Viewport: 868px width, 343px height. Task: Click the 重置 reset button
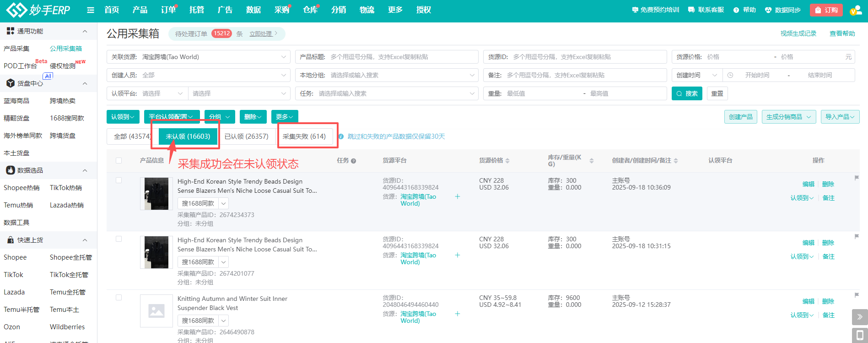pos(717,93)
